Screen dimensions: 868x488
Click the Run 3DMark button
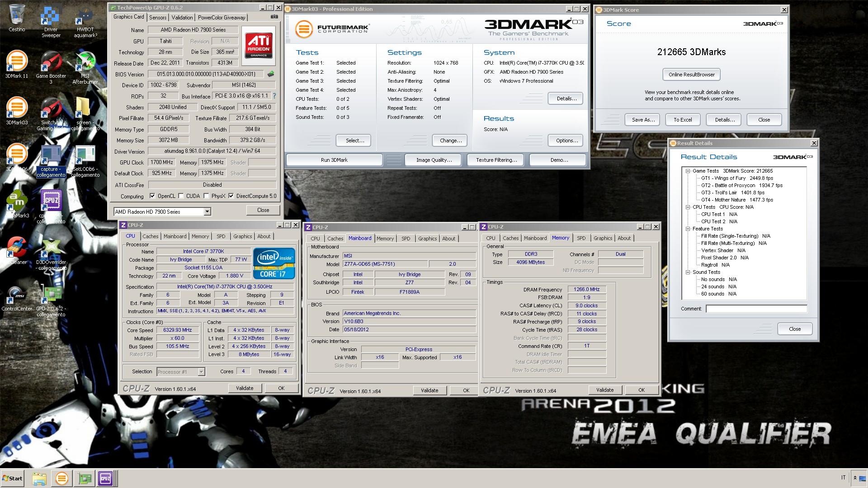point(334,160)
